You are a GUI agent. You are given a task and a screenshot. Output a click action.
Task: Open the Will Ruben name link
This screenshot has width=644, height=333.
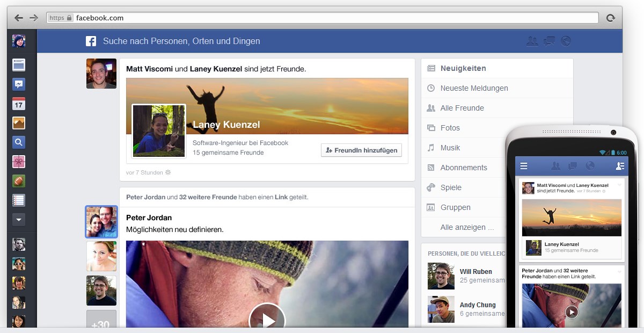[x=476, y=272]
